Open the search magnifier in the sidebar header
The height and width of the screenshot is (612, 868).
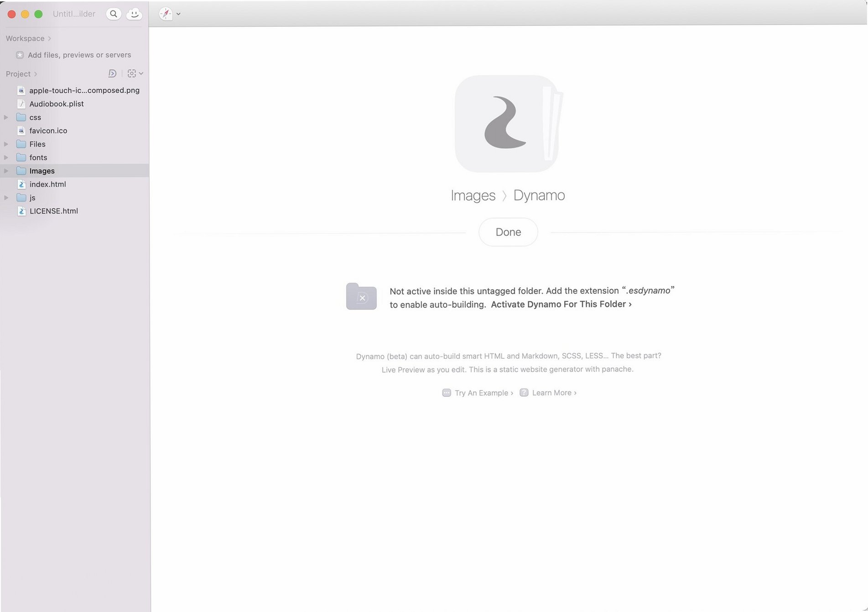(x=114, y=14)
